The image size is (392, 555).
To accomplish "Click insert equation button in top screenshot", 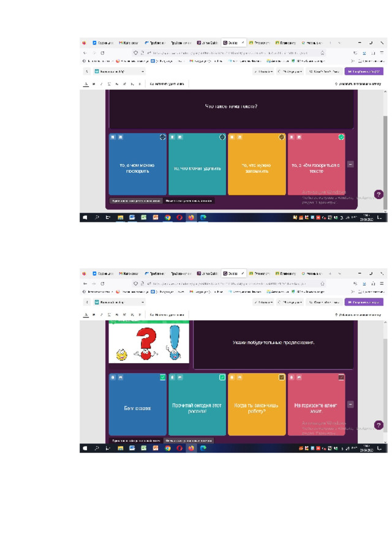I will (167, 84).
